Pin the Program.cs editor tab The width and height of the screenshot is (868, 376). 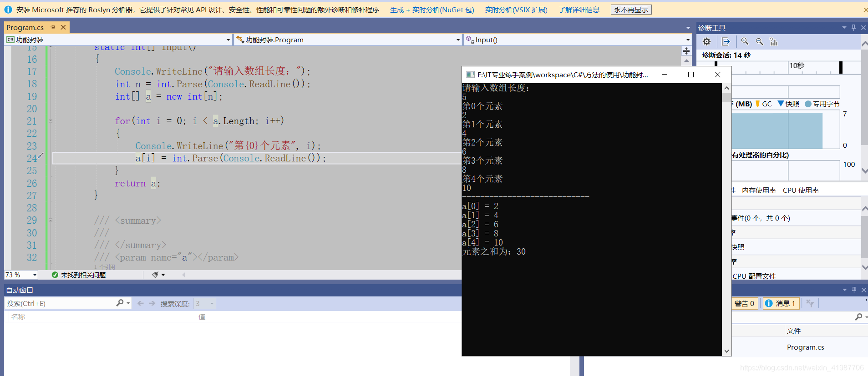click(x=53, y=27)
